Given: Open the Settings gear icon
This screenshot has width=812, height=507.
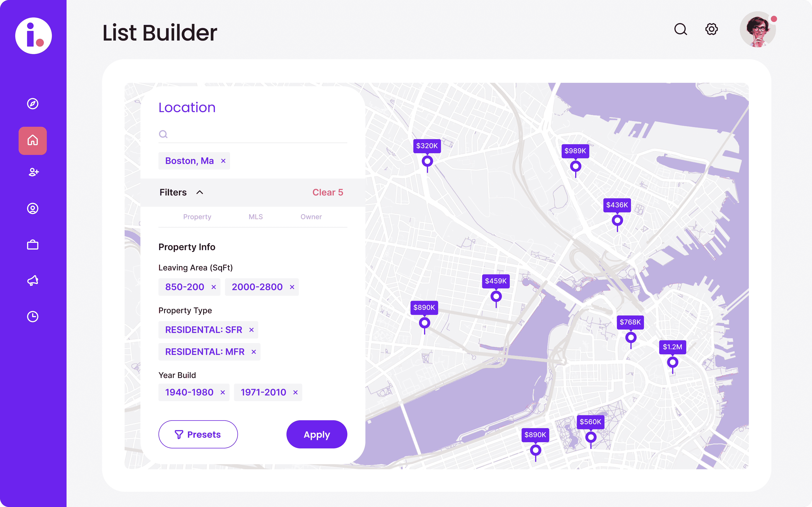Looking at the screenshot, I should pos(711,29).
